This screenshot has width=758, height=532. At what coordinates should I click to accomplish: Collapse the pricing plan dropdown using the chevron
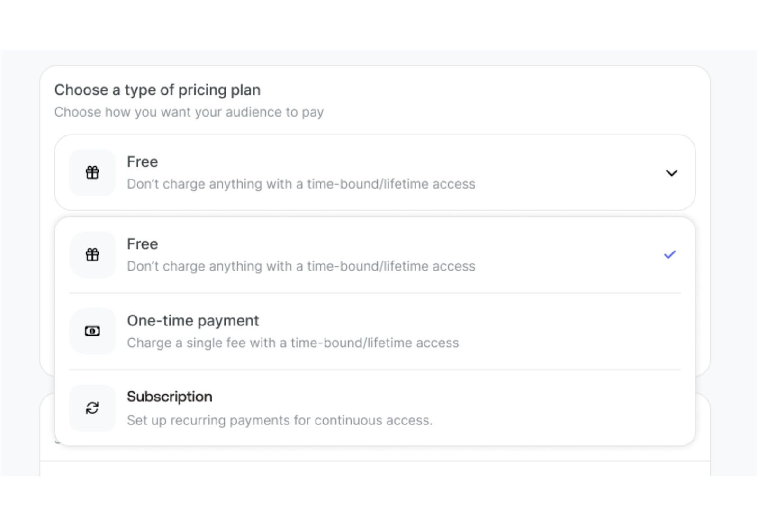[671, 173]
